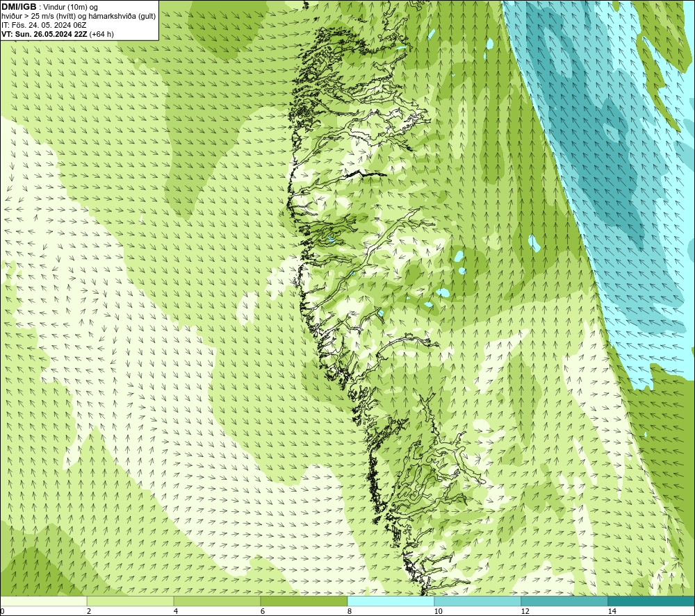Click the scale label '10'
The height and width of the screenshot is (616, 695).
click(x=439, y=611)
